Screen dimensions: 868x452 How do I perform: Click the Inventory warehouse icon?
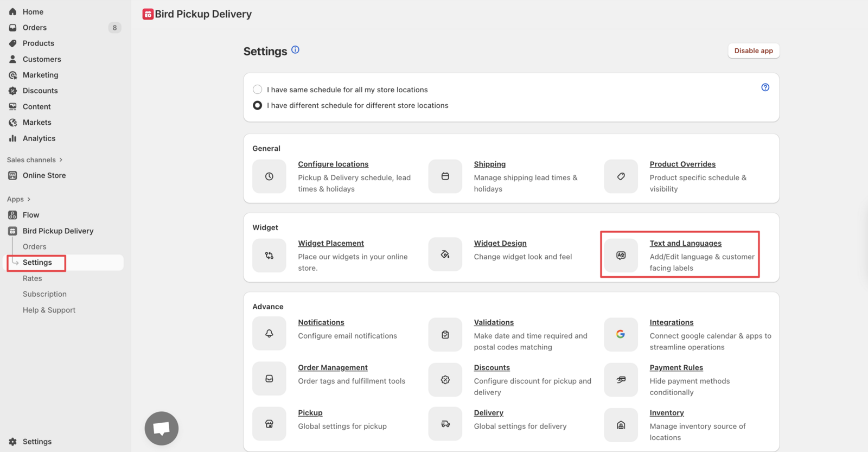click(621, 425)
